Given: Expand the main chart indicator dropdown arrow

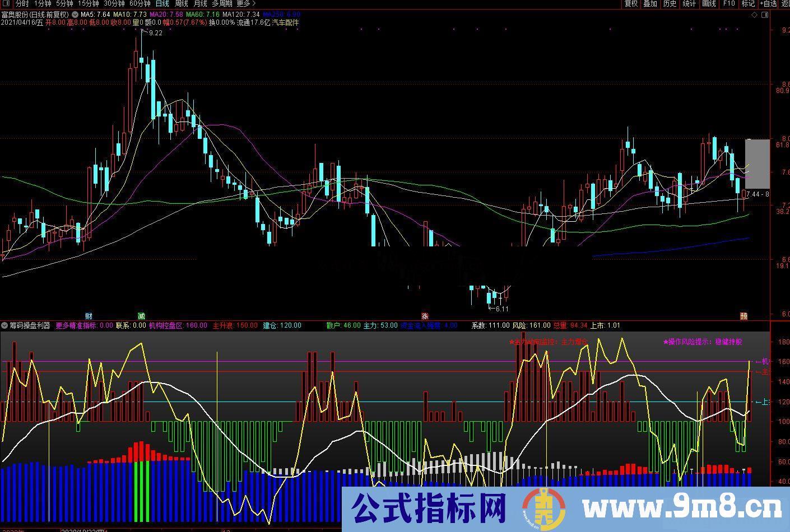Looking at the screenshot, I should point(75,15).
